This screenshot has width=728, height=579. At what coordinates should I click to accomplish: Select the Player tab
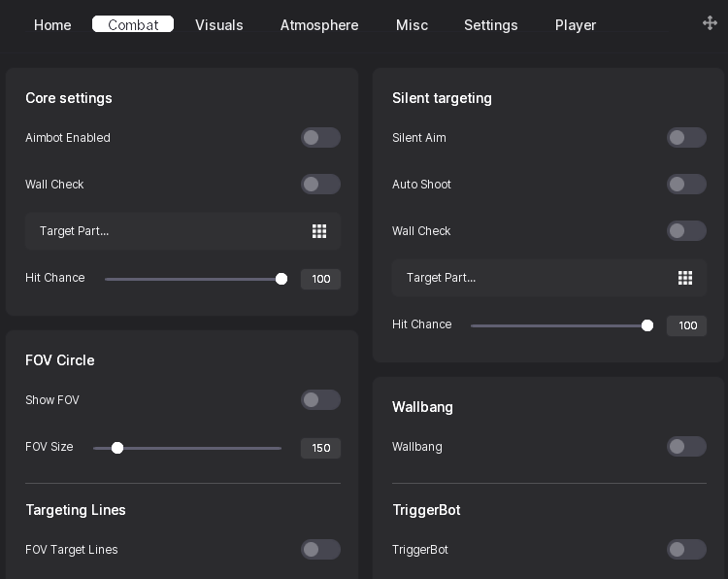coord(576,24)
